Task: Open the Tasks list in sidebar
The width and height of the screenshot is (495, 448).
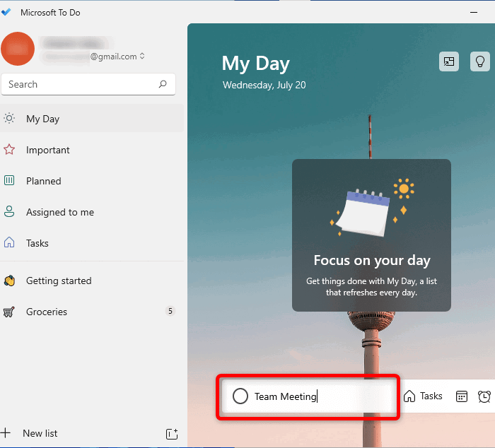Action: coord(92,243)
